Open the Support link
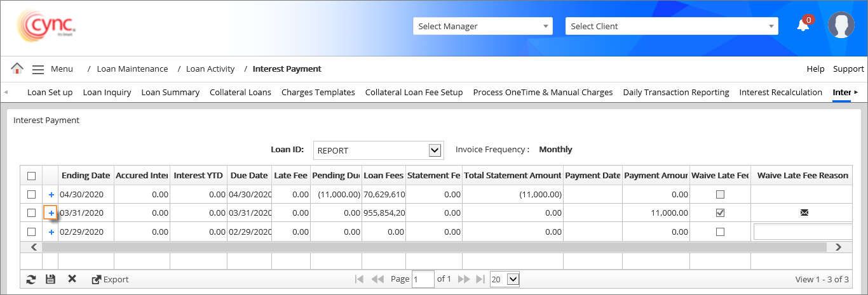The height and width of the screenshot is (295, 868). point(848,69)
